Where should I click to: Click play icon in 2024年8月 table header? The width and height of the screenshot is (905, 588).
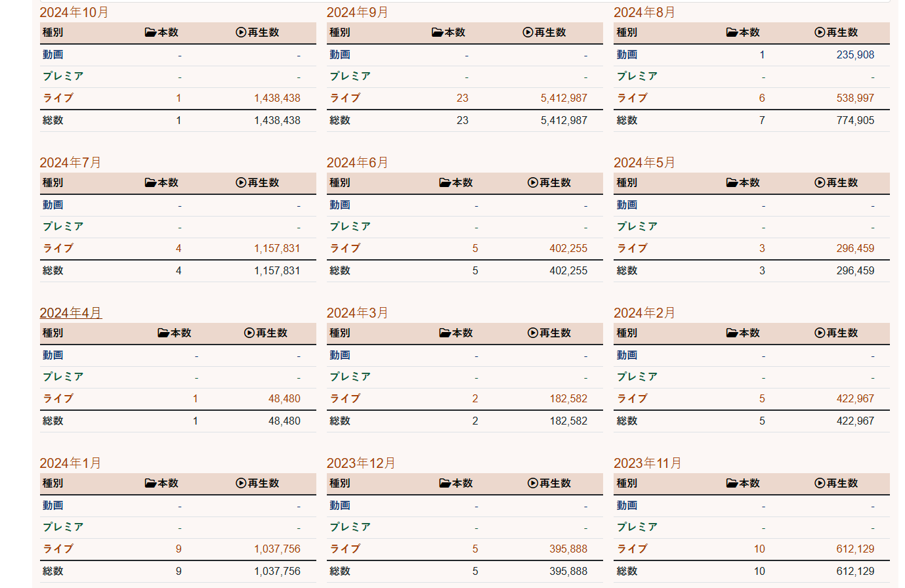[820, 32]
